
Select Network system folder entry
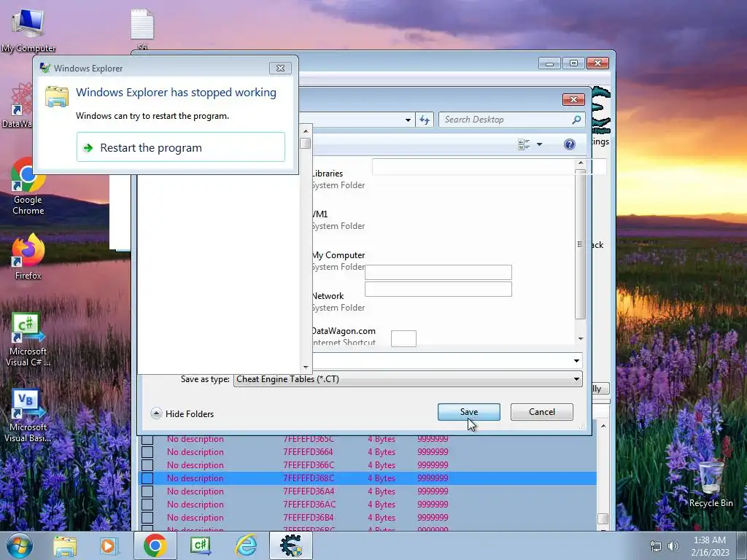click(338, 302)
